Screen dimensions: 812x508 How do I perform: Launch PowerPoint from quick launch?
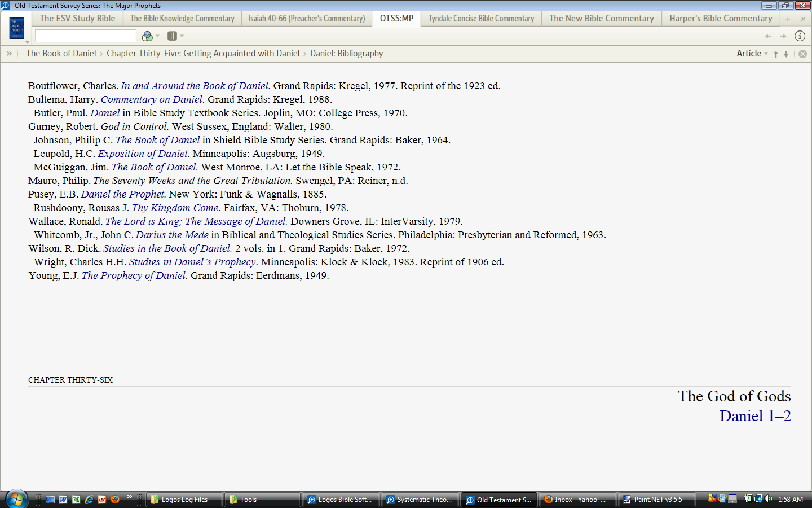pos(102,500)
